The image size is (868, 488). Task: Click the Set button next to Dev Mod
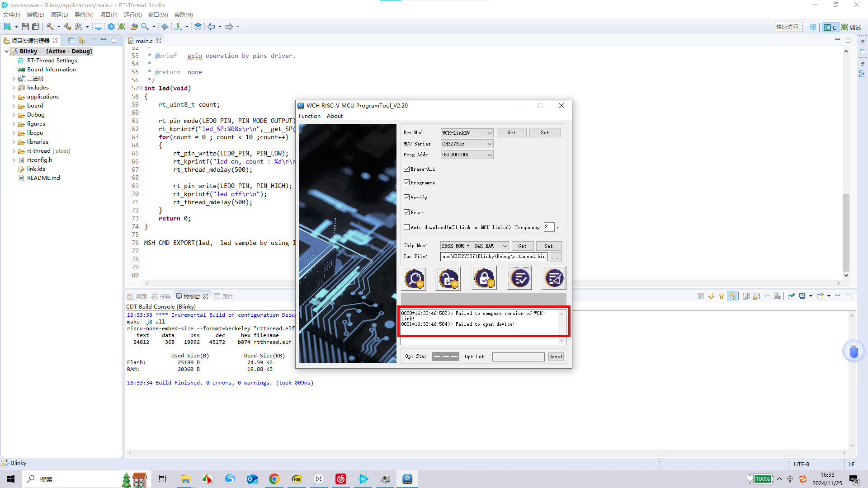pos(545,133)
